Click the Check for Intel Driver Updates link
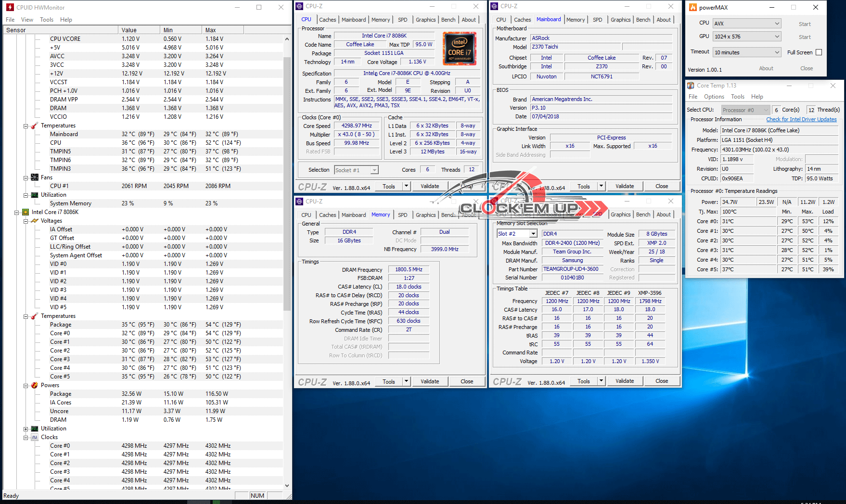 (x=801, y=119)
